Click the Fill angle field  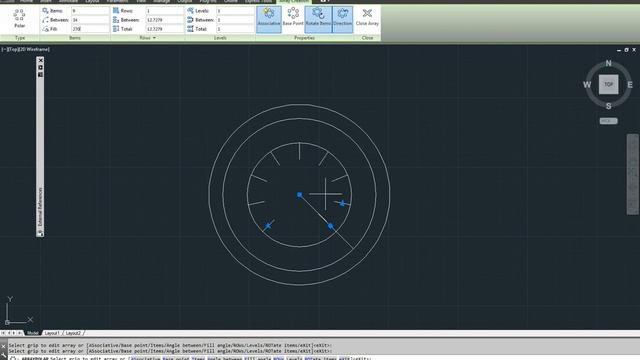pos(90,29)
